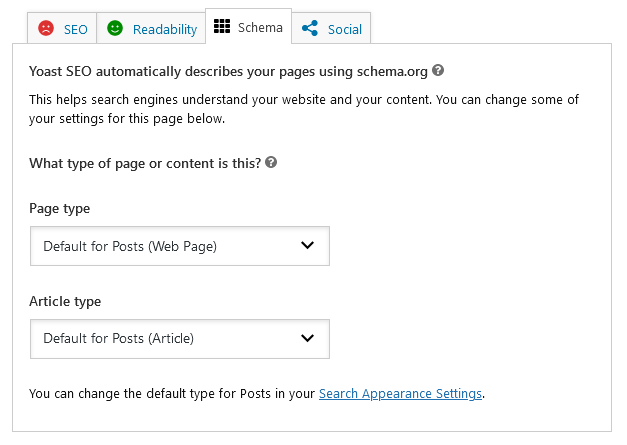Select the Schema tab label
This screenshot has width=627, height=445.
click(x=260, y=28)
